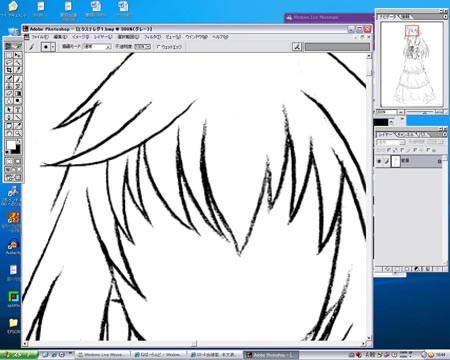Open the イメージ(I) menu

81,37
